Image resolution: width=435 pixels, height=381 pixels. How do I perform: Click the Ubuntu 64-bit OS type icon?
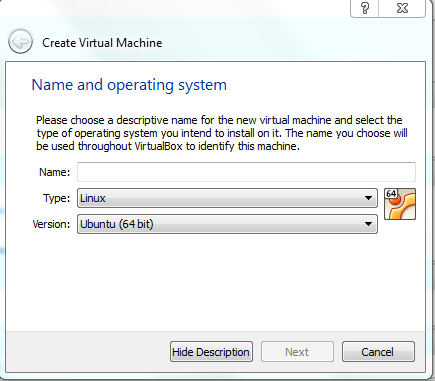tap(400, 204)
